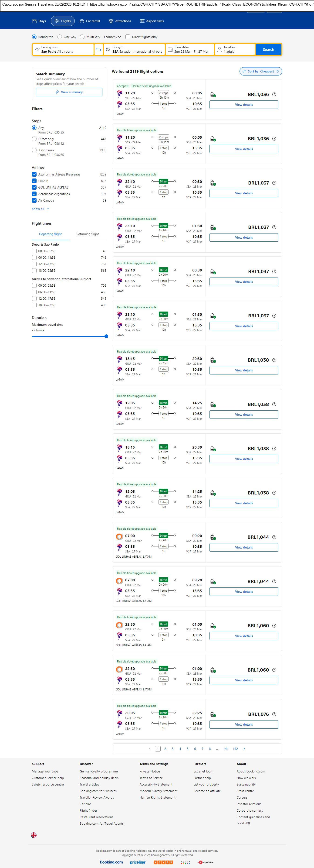Click the price info icon beside the first BRL1,036

pos(274,94)
